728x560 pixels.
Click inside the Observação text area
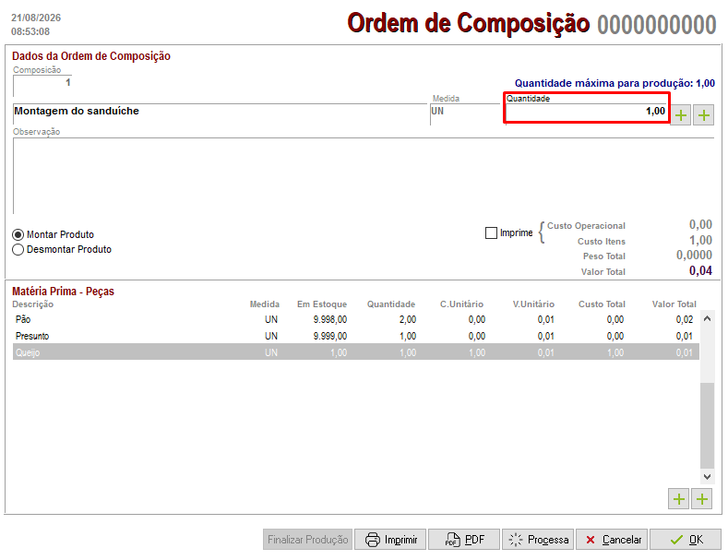click(363, 175)
